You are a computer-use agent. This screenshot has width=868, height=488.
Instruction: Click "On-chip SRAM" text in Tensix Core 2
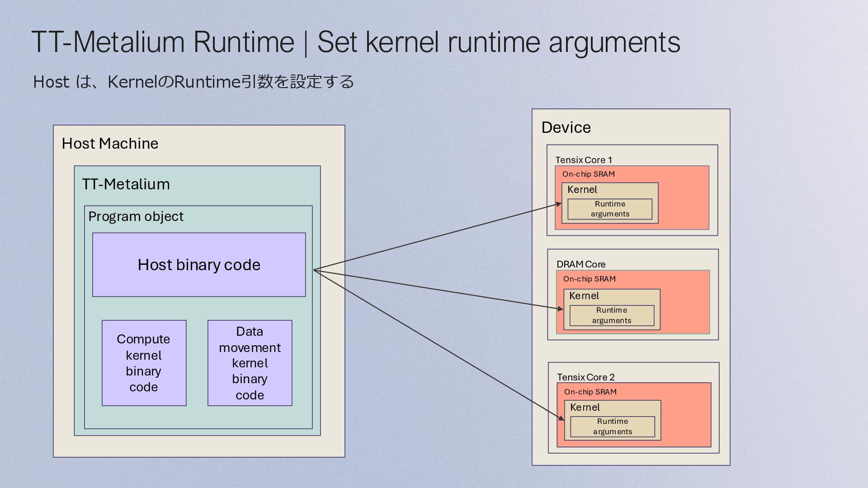[590, 392]
